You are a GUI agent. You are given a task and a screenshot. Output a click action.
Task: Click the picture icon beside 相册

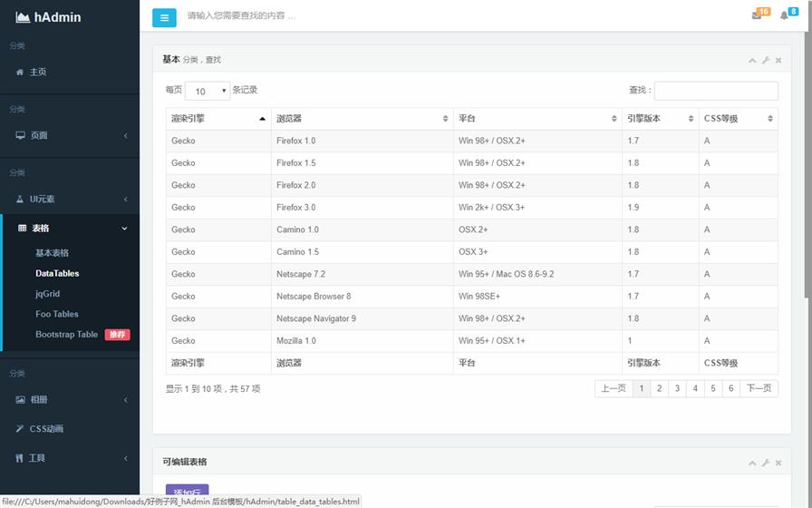[x=20, y=400]
